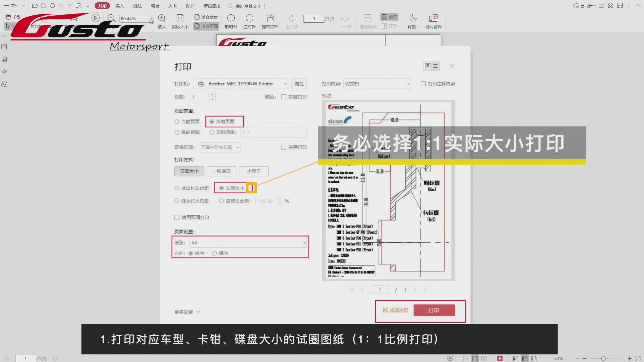
Task: Select the 小册子 print mode button
Action: coord(254,171)
